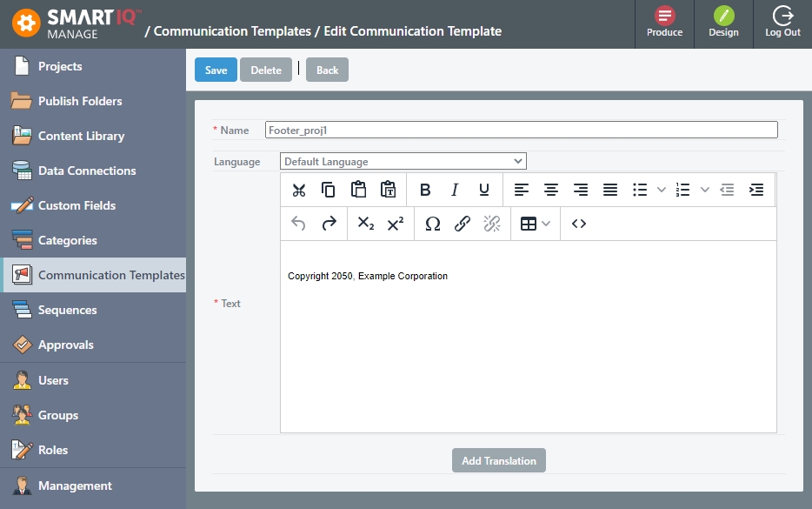The image size is (812, 509).
Task: Click the Add Translation button
Action: pyautogui.click(x=499, y=460)
